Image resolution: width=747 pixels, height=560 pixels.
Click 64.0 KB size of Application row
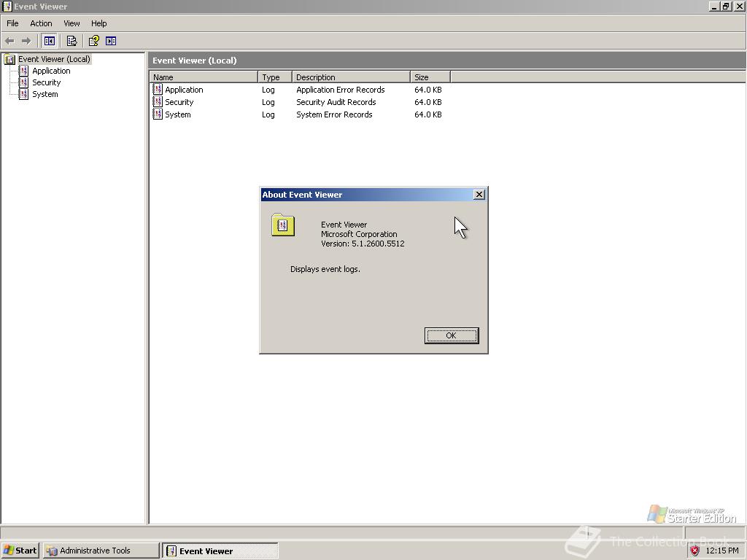[x=427, y=90]
